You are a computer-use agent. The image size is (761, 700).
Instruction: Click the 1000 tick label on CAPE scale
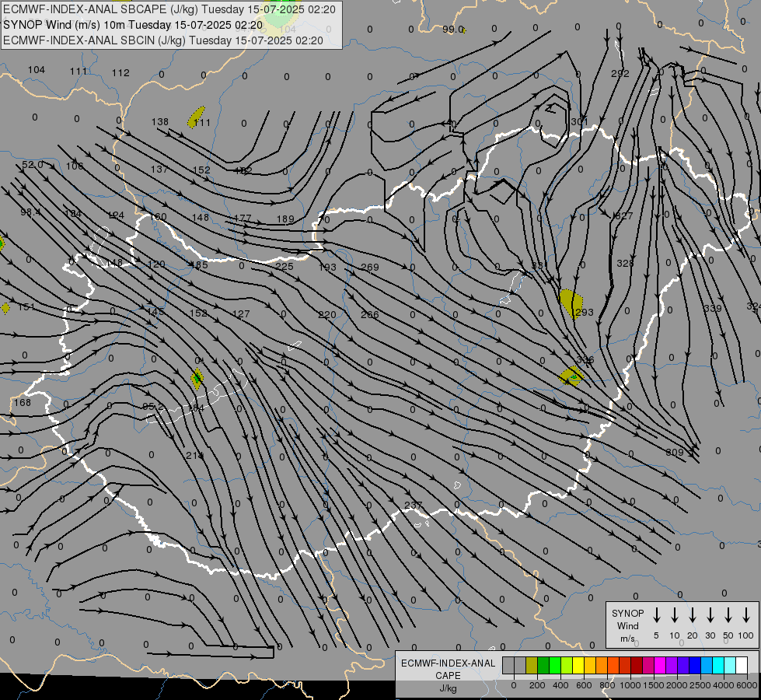pos(630,685)
